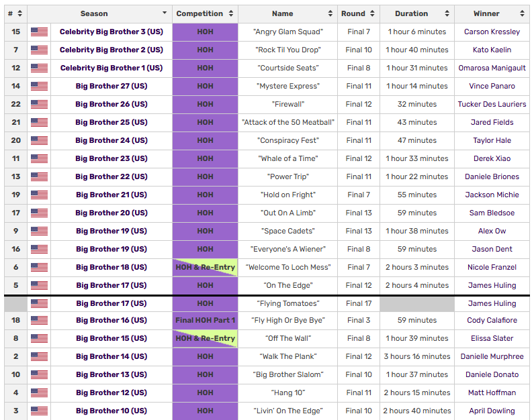The image size is (532, 420).
Task: Open Elissa Slater link
Action: click(492, 338)
